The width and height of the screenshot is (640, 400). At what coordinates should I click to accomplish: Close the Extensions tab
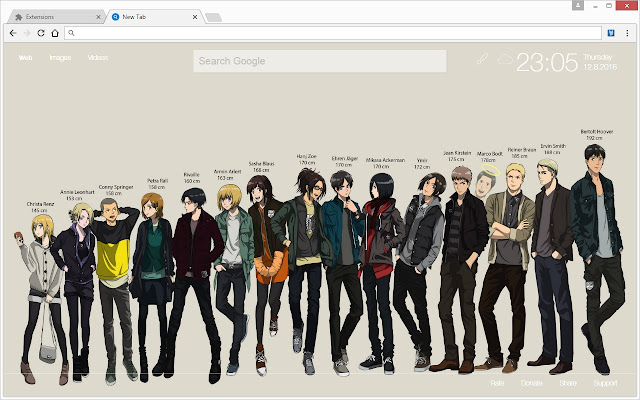click(x=98, y=17)
